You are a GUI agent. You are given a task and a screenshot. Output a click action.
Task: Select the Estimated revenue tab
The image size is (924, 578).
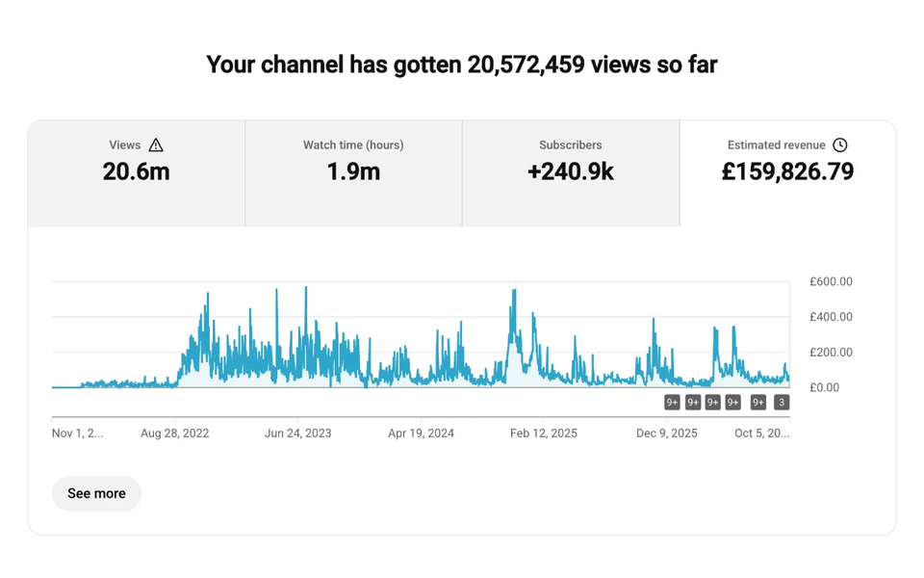788,173
